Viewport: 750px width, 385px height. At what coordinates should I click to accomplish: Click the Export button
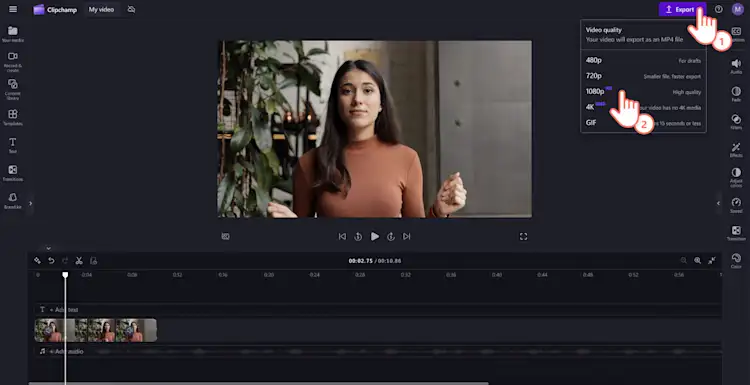click(x=682, y=9)
